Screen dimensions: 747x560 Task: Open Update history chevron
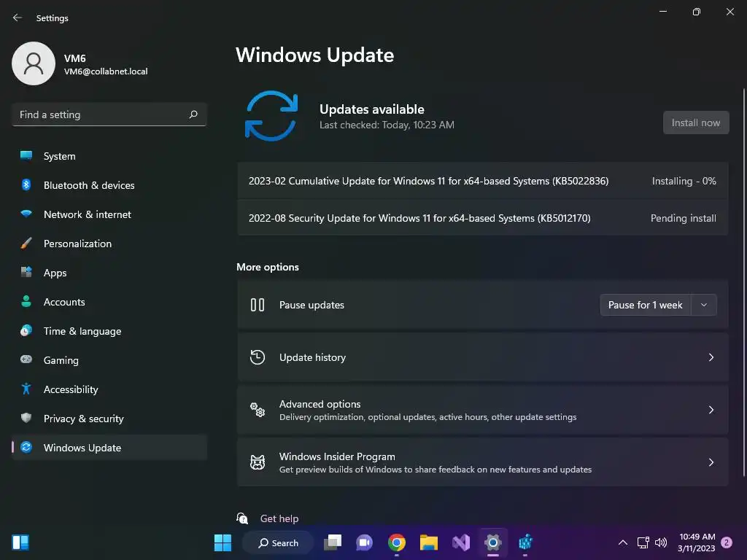711,357
